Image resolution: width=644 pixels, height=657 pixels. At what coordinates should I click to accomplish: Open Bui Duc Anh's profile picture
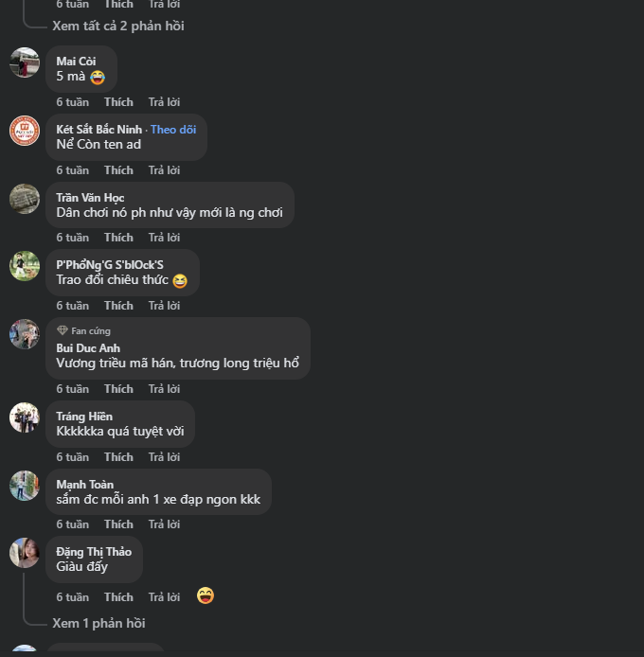(x=25, y=334)
